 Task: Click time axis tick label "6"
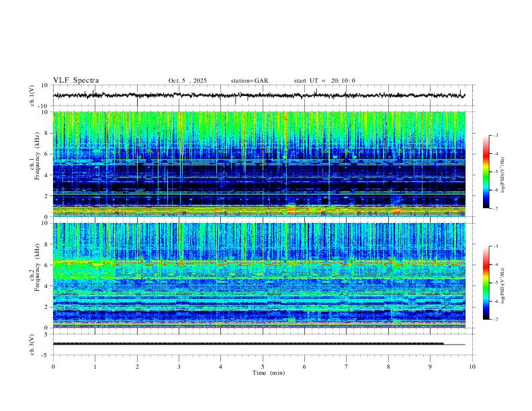click(x=304, y=367)
